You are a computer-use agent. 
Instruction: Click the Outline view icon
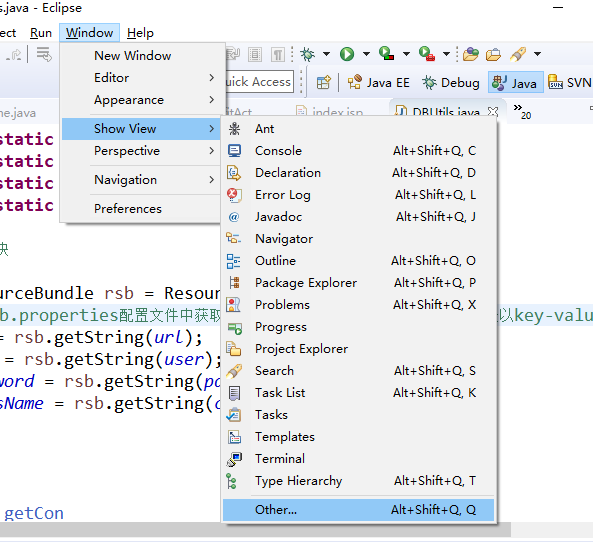point(233,261)
